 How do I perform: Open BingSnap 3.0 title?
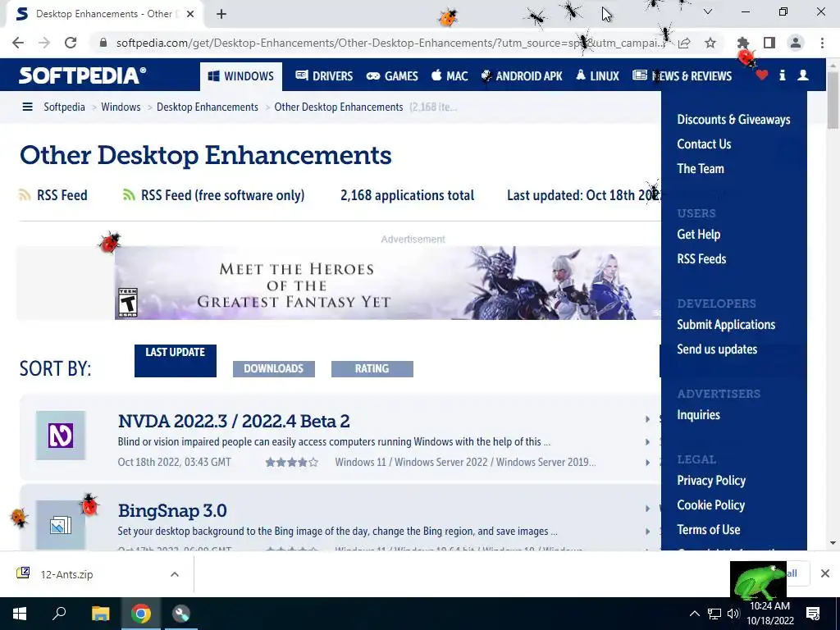click(x=172, y=510)
